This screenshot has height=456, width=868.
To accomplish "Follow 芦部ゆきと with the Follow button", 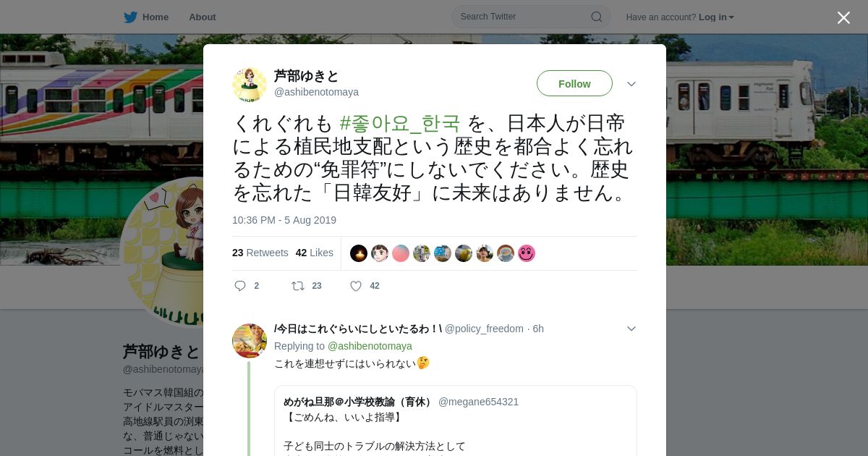I will (574, 83).
